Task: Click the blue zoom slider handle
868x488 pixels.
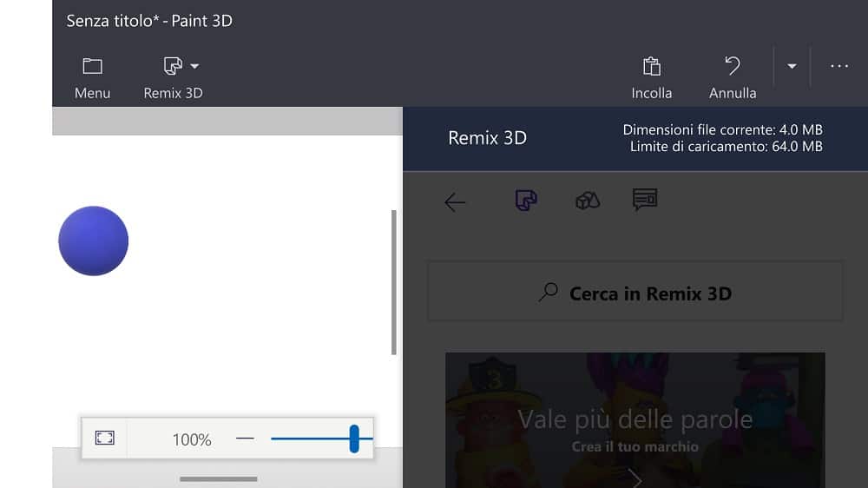Action: tap(354, 439)
